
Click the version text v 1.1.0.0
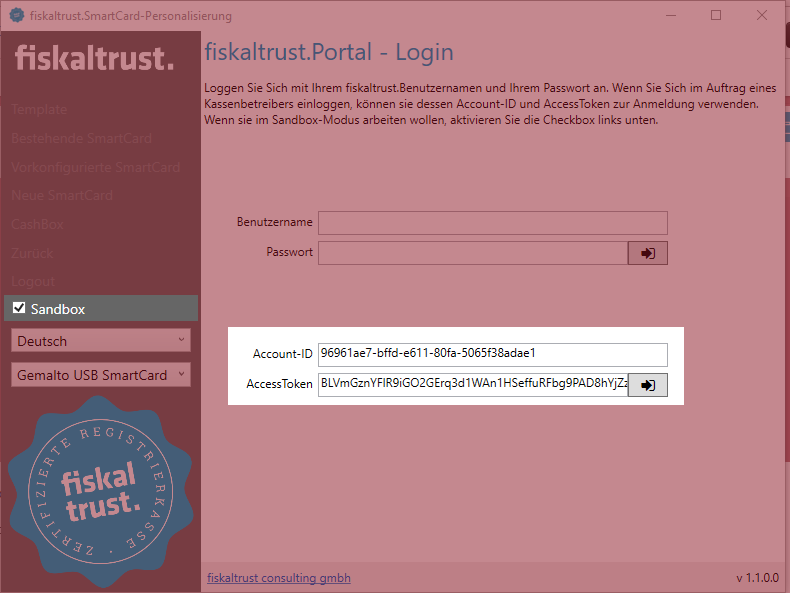click(757, 578)
